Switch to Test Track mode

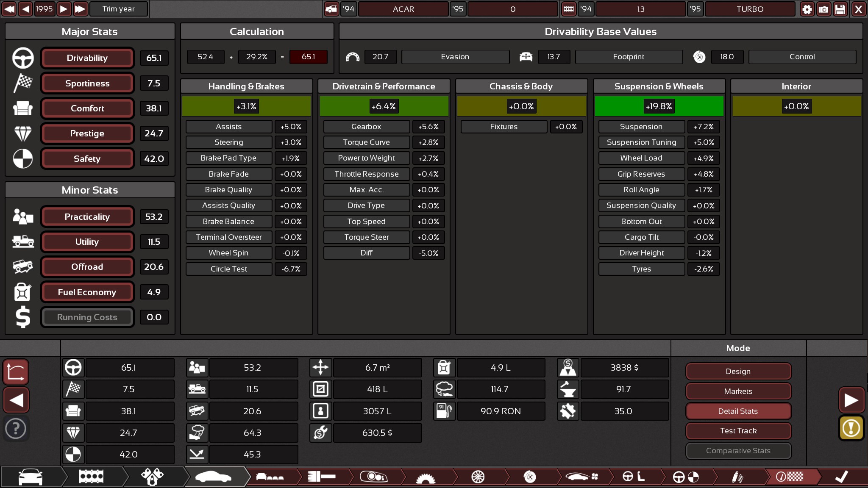click(x=738, y=431)
